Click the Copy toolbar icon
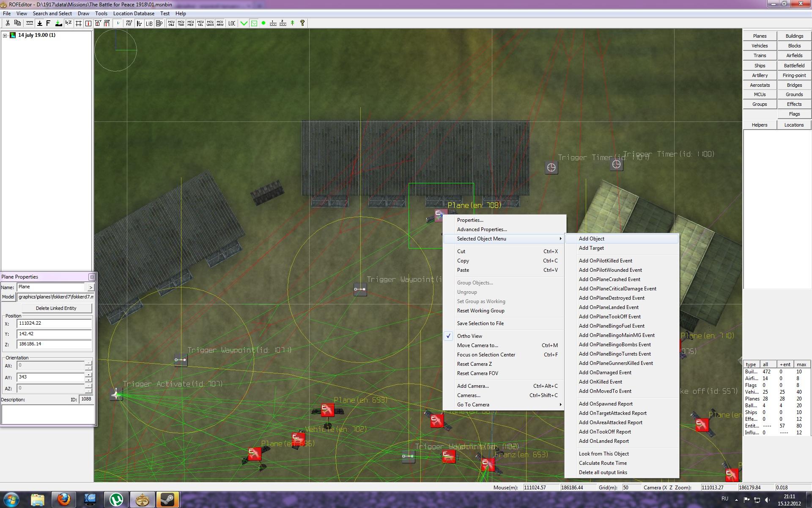This screenshot has height=508, width=812. point(17,23)
